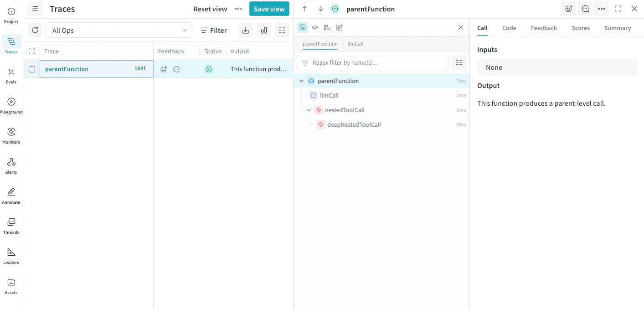Screen dimensions: 644x310
Task: Check the parentFunction row checkbox
Action: coord(32,69)
